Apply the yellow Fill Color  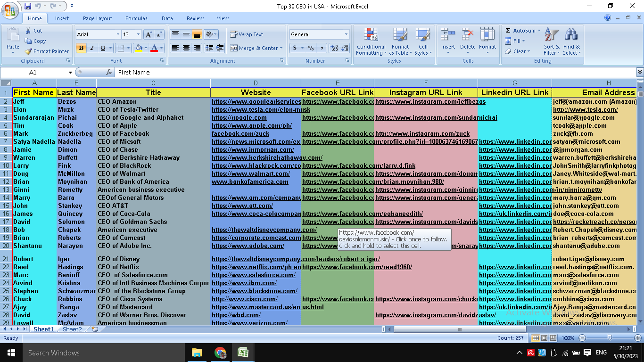tap(138, 48)
